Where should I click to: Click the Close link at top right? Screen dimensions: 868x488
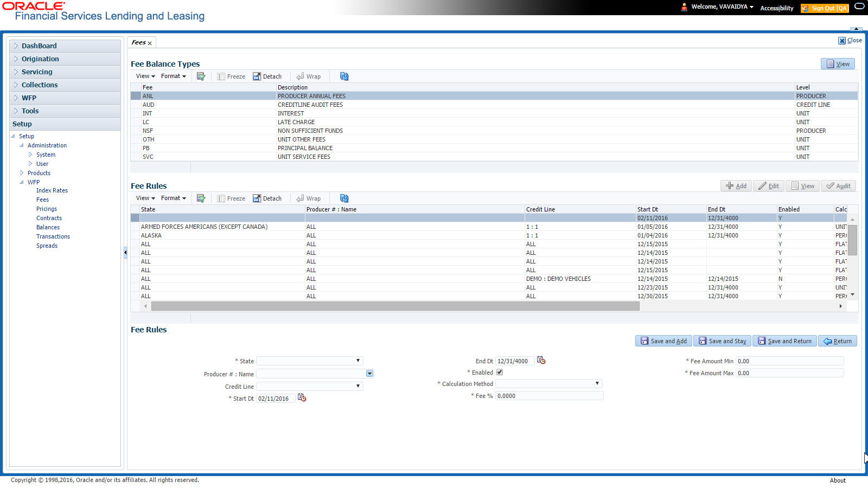[850, 40]
